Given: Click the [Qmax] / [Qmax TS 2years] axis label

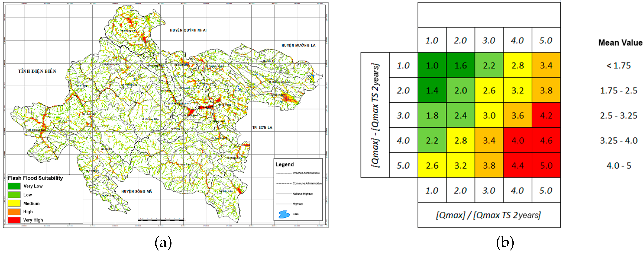Looking at the screenshot, I should (x=488, y=215).
